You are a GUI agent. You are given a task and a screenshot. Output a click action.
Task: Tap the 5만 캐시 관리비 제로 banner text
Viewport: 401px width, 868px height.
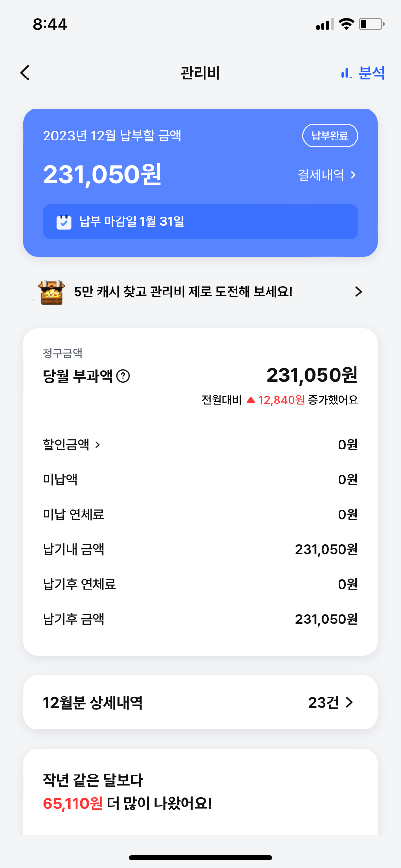[x=183, y=292]
